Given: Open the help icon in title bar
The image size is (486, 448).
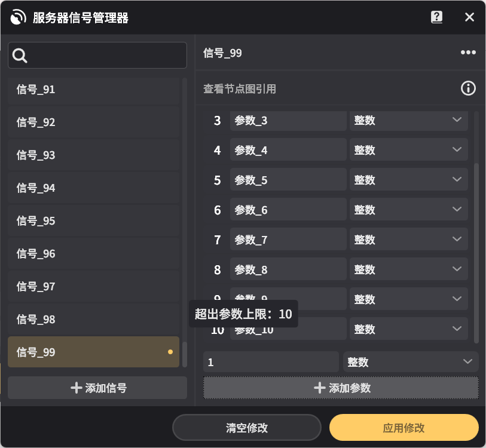Looking at the screenshot, I should point(437,17).
